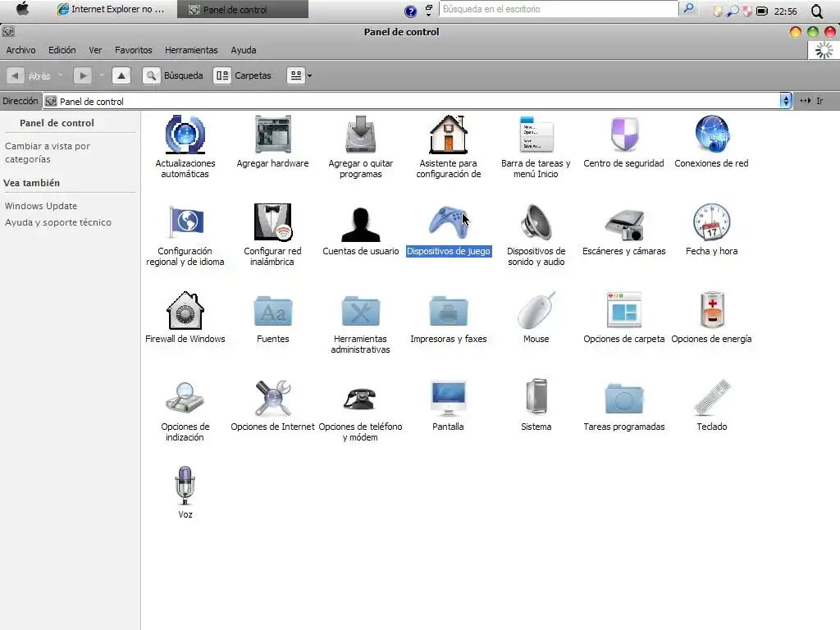
Task: Click the forward arrow toolbar button
Action: pyautogui.click(x=83, y=75)
